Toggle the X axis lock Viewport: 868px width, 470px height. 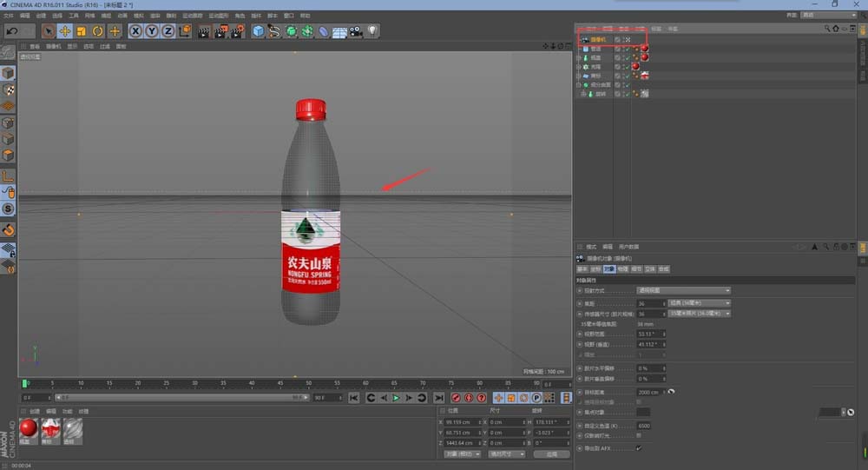(x=136, y=31)
